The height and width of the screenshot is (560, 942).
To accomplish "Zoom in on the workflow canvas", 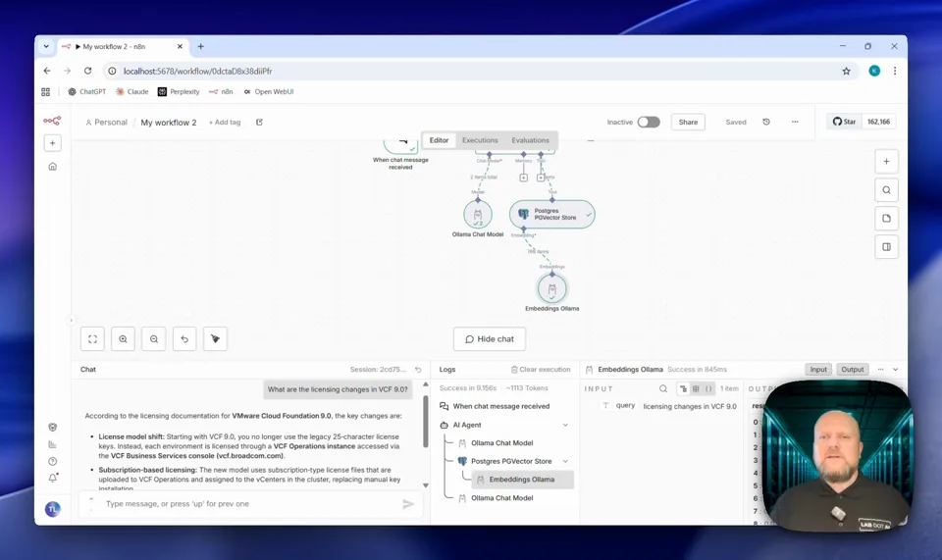I will click(x=123, y=339).
